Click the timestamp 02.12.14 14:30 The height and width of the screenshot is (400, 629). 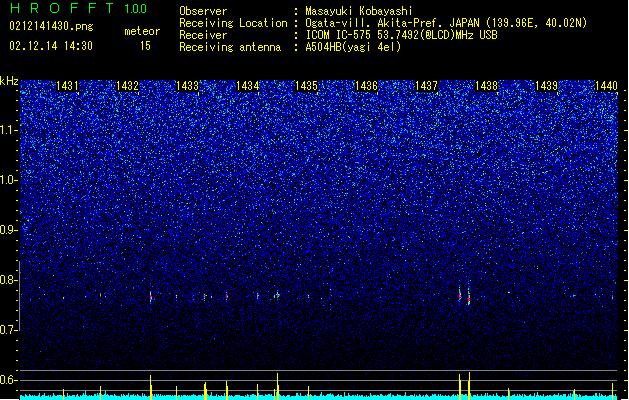coord(51,46)
